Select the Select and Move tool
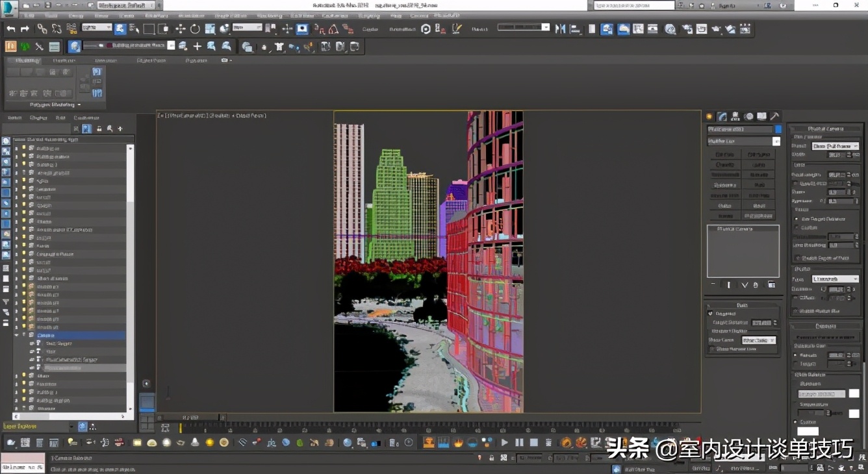This screenshot has height=474, width=868. coord(179,29)
